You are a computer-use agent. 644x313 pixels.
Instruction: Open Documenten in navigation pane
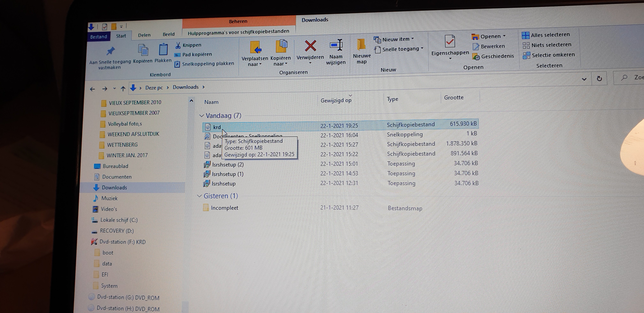click(113, 177)
